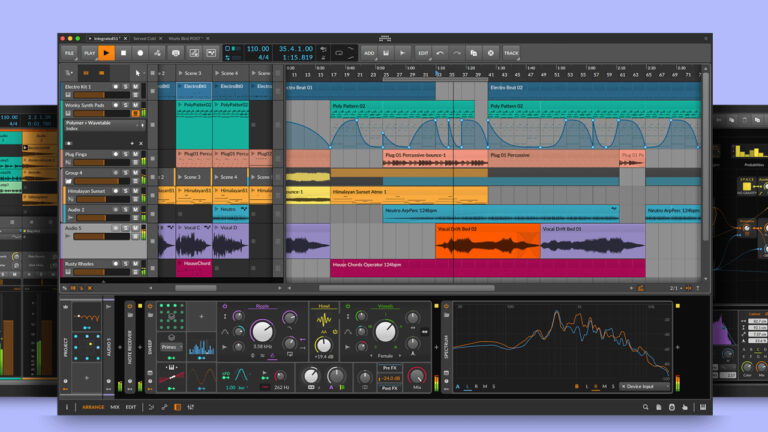Open the Device Input source dropdown

point(645,386)
